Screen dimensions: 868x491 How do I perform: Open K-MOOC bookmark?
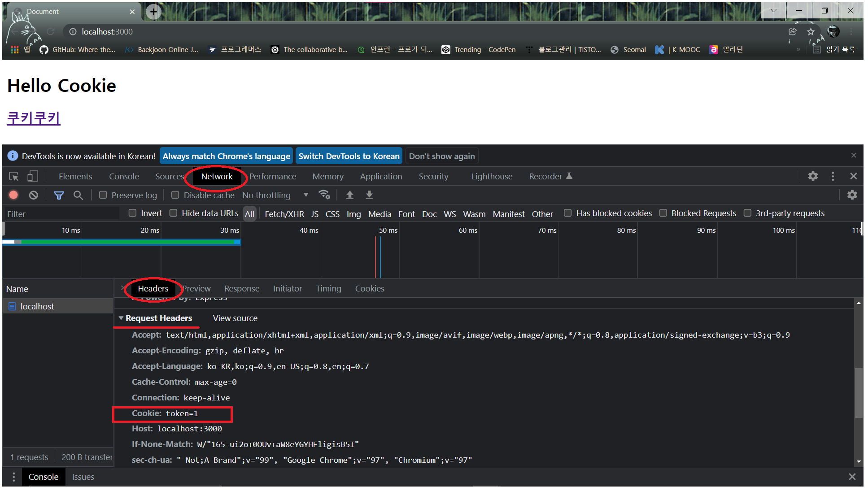pos(677,49)
